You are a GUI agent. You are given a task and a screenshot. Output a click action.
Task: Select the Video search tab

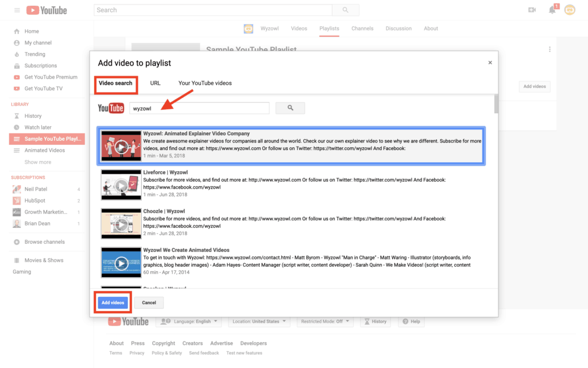(115, 83)
